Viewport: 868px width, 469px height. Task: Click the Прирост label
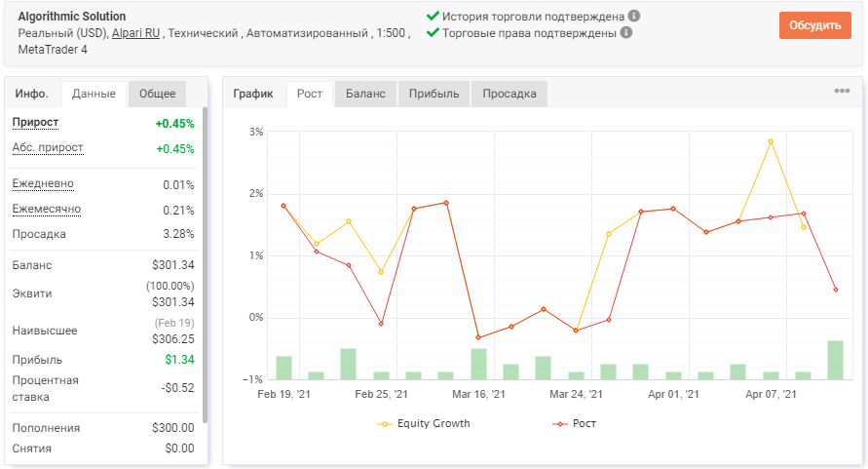[x=35, y=122]
